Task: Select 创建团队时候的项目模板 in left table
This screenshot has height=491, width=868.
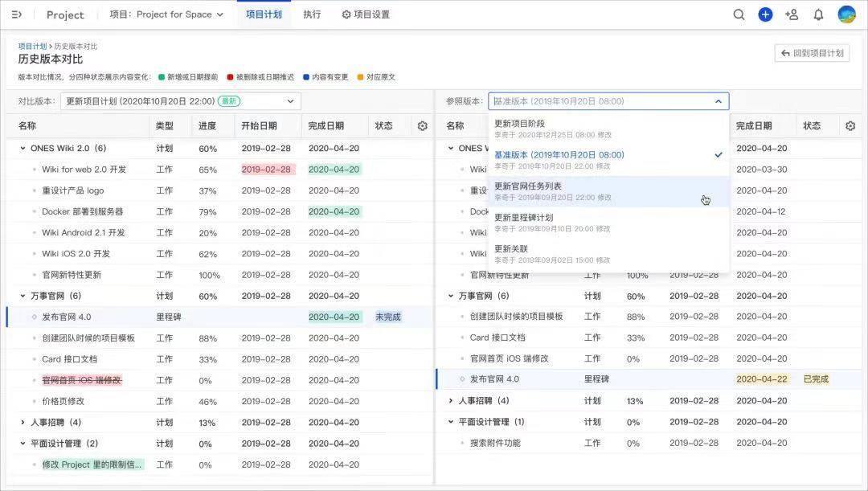Action: [x=219, y=338]
